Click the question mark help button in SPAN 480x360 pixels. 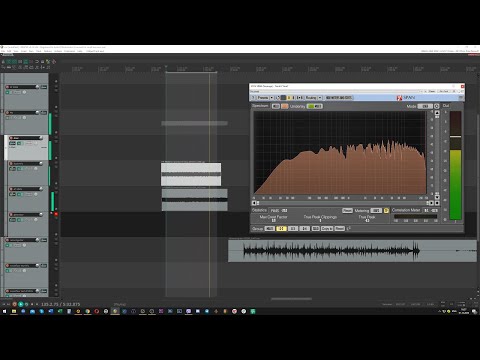253,98
